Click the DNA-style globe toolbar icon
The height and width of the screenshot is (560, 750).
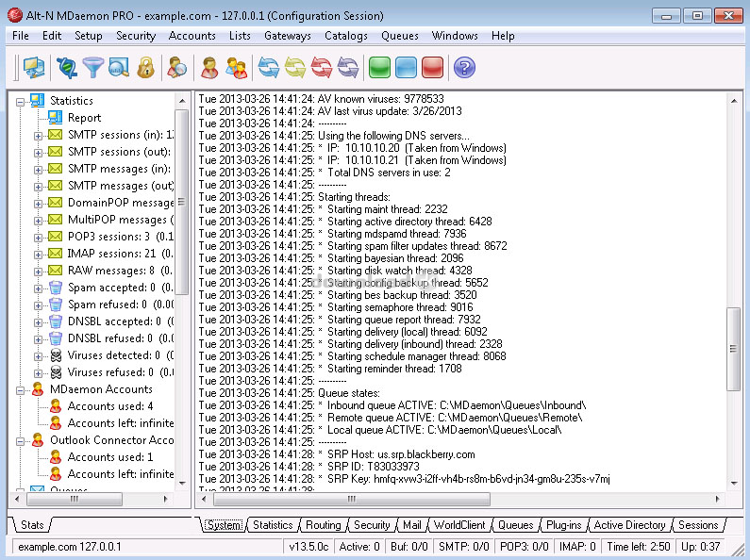66,67
